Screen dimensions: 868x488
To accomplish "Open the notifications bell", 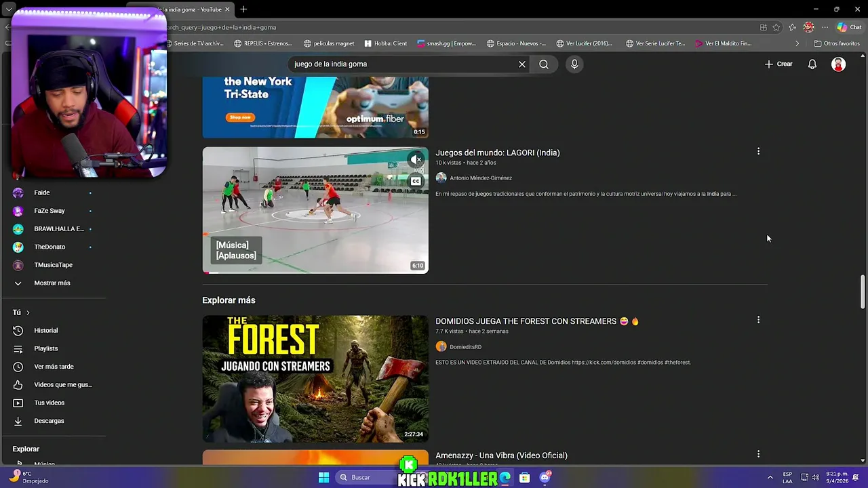I will coord(812,64).
